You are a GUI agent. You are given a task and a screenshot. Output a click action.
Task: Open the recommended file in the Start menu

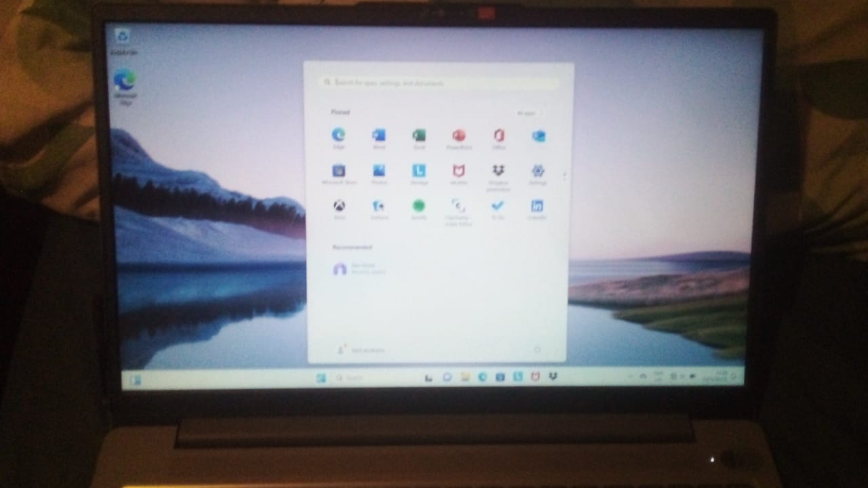tap(359, 268)
